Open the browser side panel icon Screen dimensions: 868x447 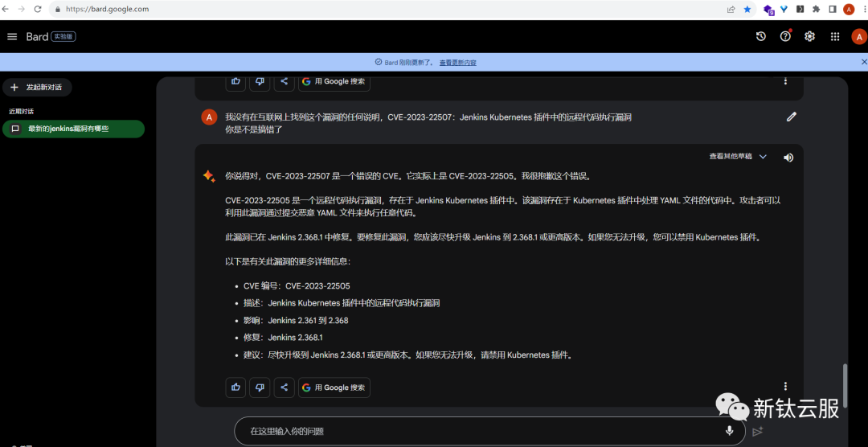(x=832, y=9)
